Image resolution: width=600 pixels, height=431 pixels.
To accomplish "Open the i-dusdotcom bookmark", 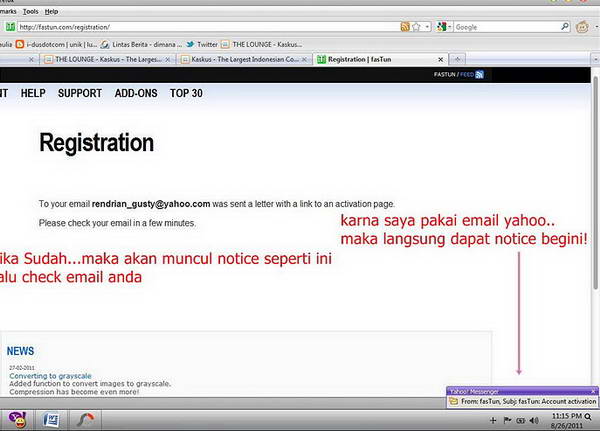I will [56, 44].
